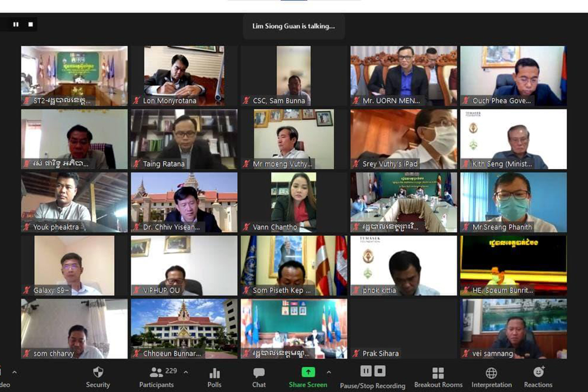Select Taing Ratana's video tile
The height and width of the screenshot is (392, 588).
(x=184, y=138)
